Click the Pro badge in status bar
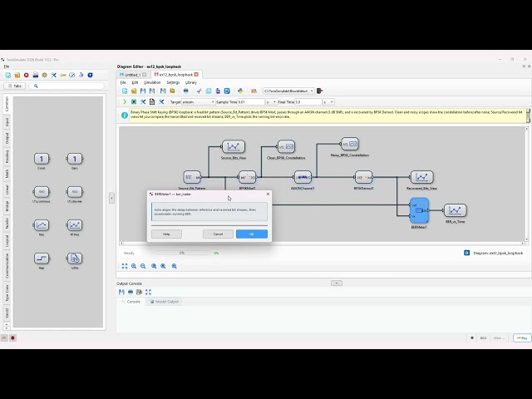The width and height of the screenshot is (532, 399). pos(522,338)
